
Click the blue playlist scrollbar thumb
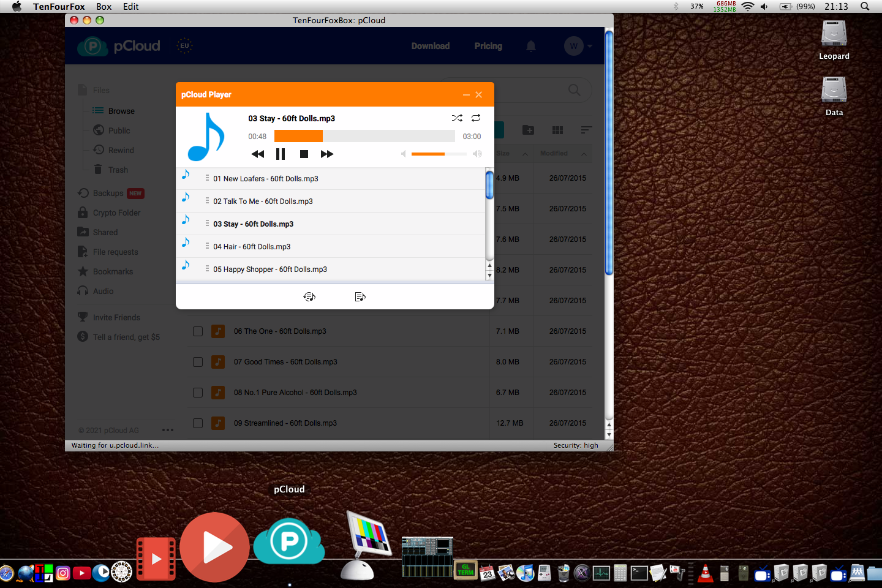tap(489, 185)
